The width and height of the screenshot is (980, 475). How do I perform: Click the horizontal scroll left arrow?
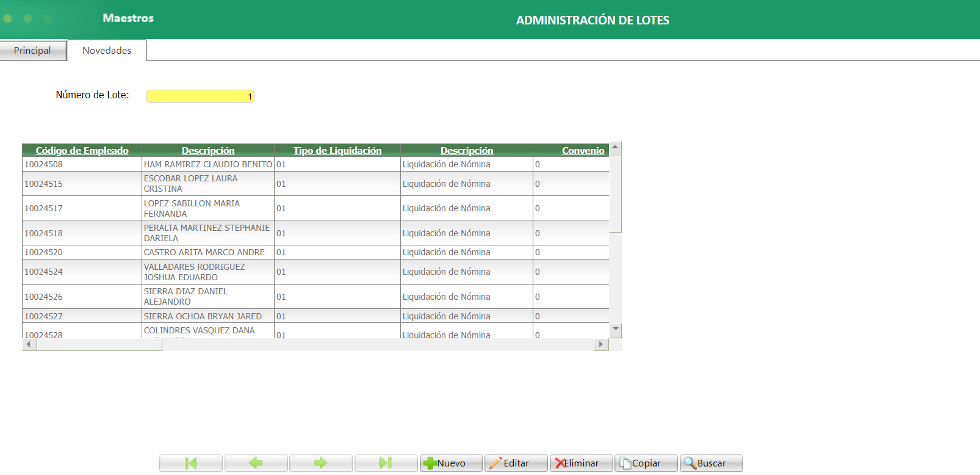coord(28,344)
